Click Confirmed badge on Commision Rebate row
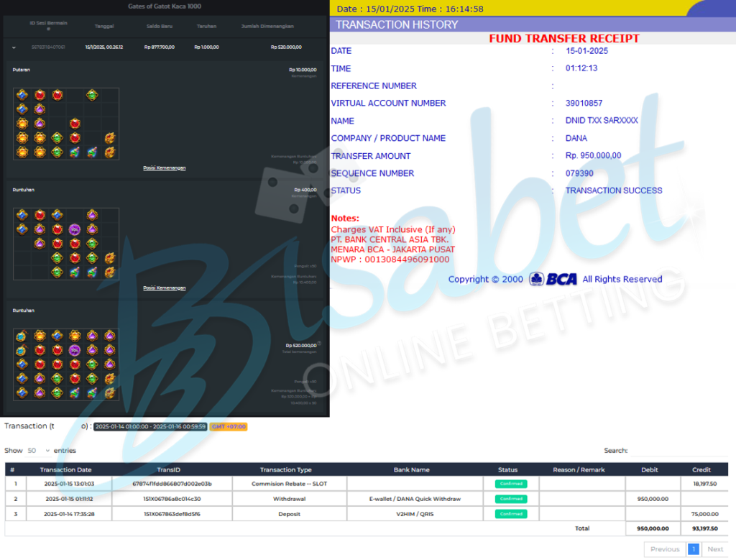 pos(511,484)
